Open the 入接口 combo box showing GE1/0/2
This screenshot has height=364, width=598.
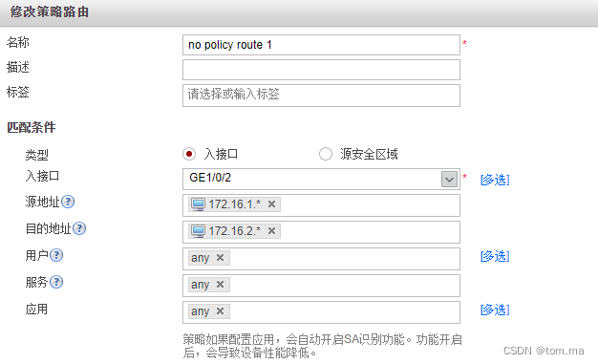(x=321, y=179)
